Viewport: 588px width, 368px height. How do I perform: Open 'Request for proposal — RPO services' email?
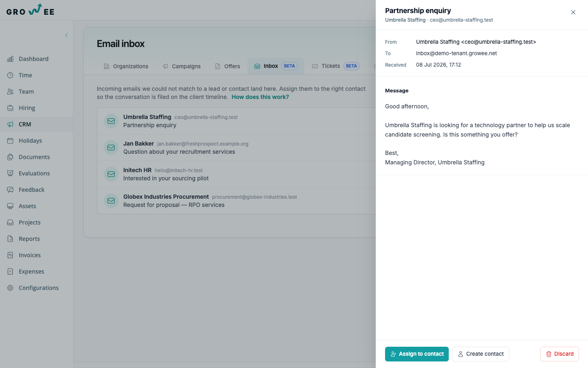(236, 201)
